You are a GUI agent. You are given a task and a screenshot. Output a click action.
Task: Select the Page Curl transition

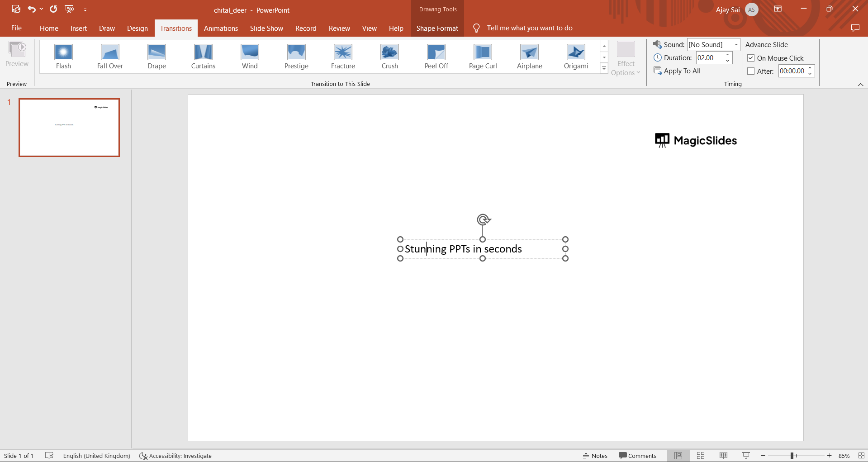(x=483, y=57)
